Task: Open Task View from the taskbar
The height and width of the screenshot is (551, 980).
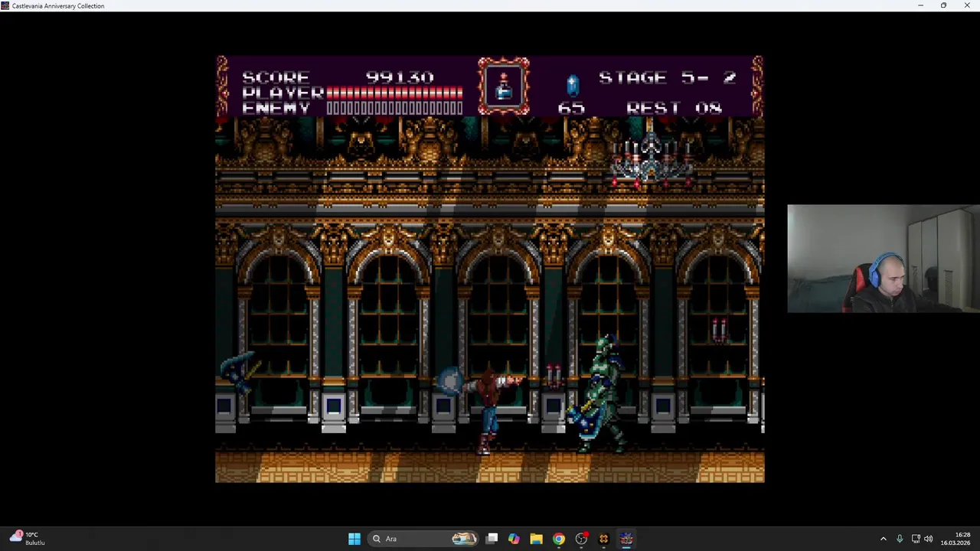Action: [x=492, y=539]
